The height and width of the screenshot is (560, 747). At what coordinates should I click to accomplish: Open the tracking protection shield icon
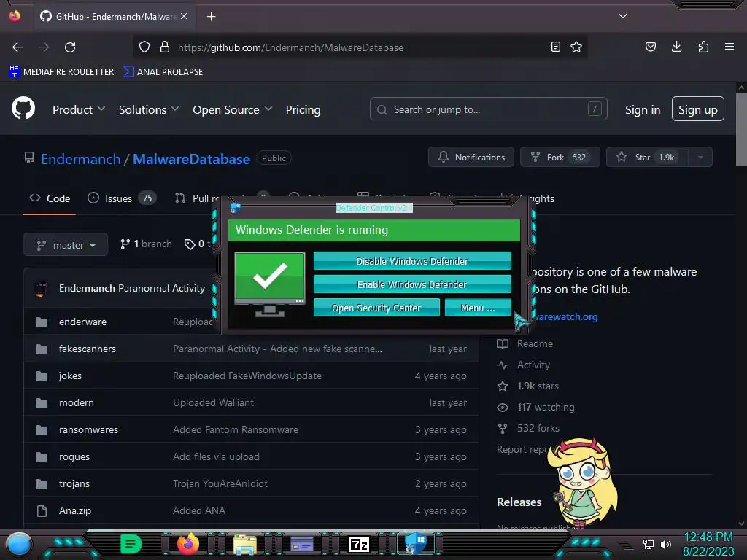click(x=144, y=47)
